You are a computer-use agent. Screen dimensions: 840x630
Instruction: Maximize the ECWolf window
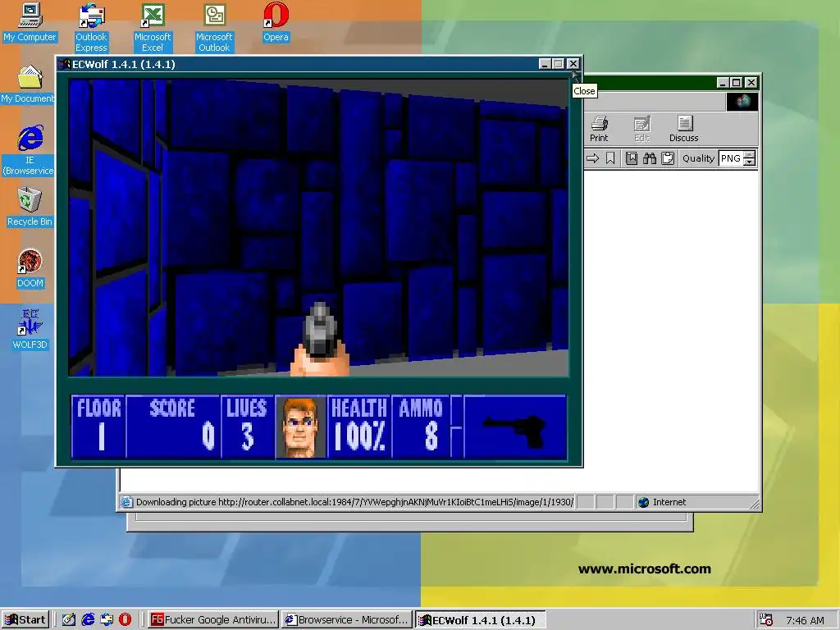[558, 64]
